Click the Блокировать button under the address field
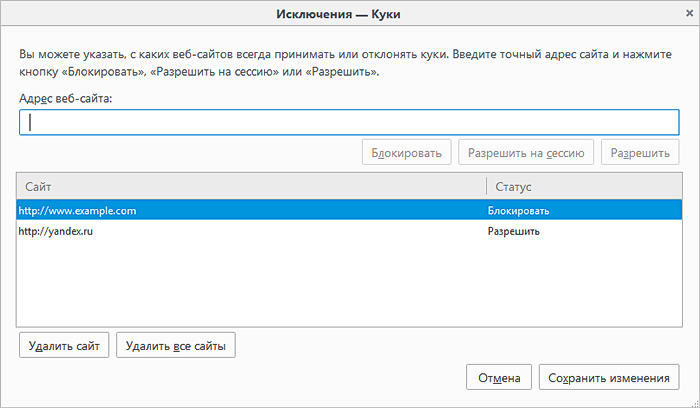 click(406, 153)
